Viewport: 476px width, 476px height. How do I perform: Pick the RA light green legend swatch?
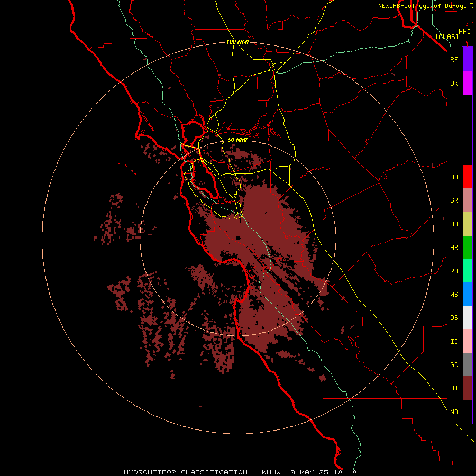pos(467,271)
